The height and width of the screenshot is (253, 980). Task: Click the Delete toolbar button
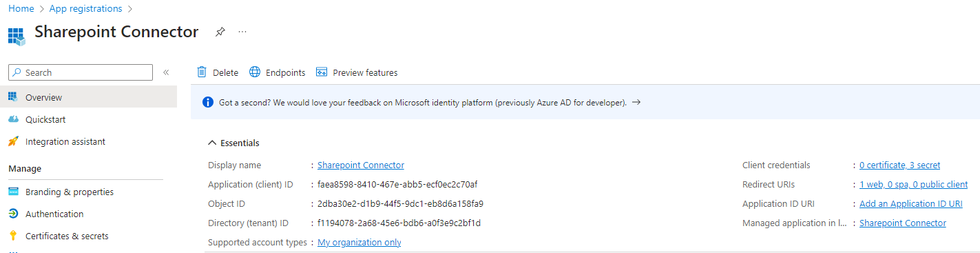point(218,72)
